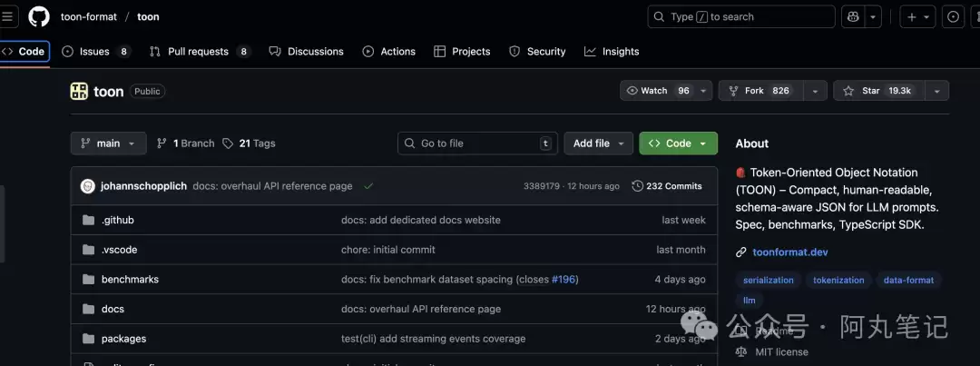Open the Pull requests tab
The width and height of the screenshot is (980, 366).
point(198,52)
